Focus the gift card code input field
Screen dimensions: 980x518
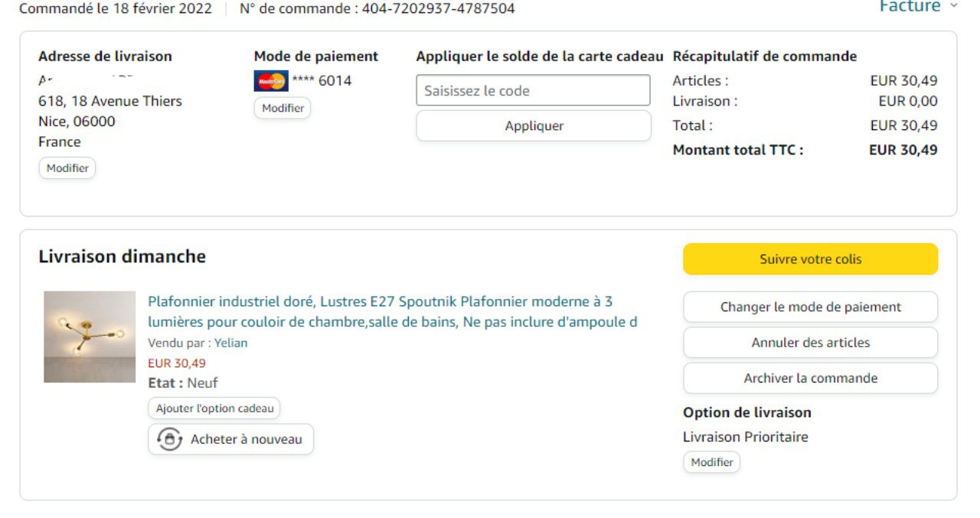point(534,90)
